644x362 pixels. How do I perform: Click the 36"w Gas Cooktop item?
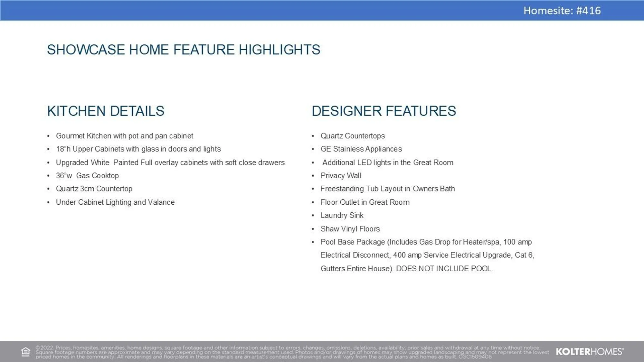click(x=87, y=176)
